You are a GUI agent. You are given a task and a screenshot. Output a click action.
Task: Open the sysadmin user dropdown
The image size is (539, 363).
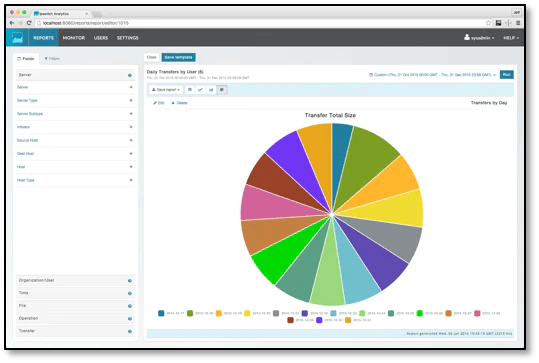point(479,38)
